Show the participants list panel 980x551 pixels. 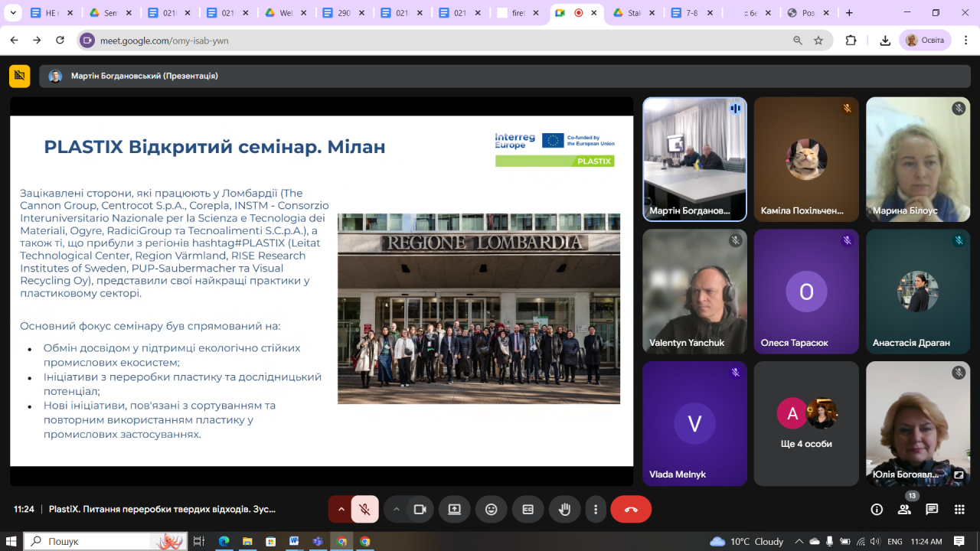pos(904,510)
